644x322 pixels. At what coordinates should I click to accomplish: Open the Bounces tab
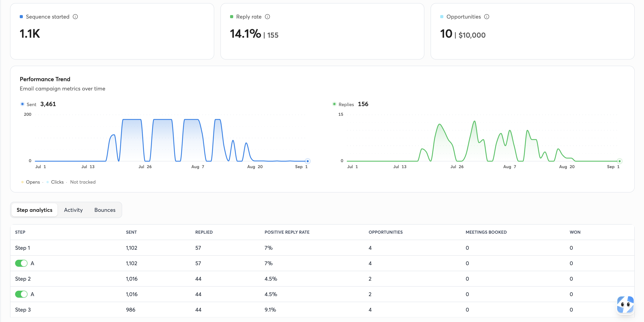pyautogui.click(x=105, y=210)
